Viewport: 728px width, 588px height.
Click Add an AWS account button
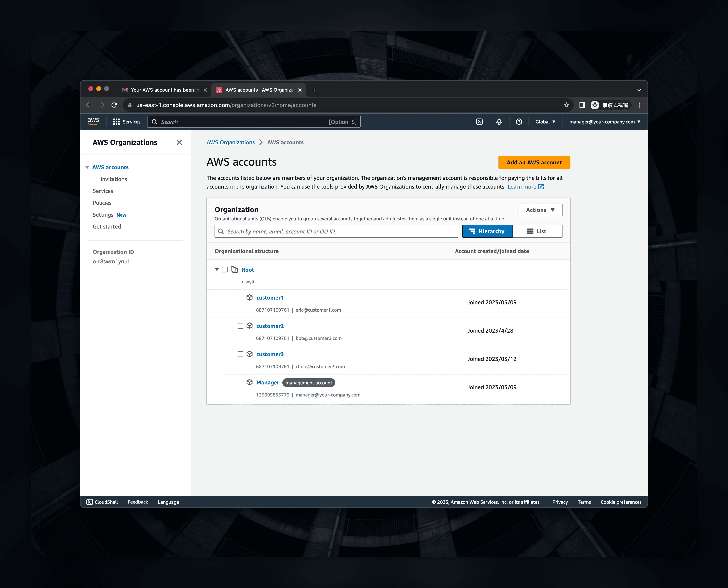pyautogui.click(x=534, y=163)
